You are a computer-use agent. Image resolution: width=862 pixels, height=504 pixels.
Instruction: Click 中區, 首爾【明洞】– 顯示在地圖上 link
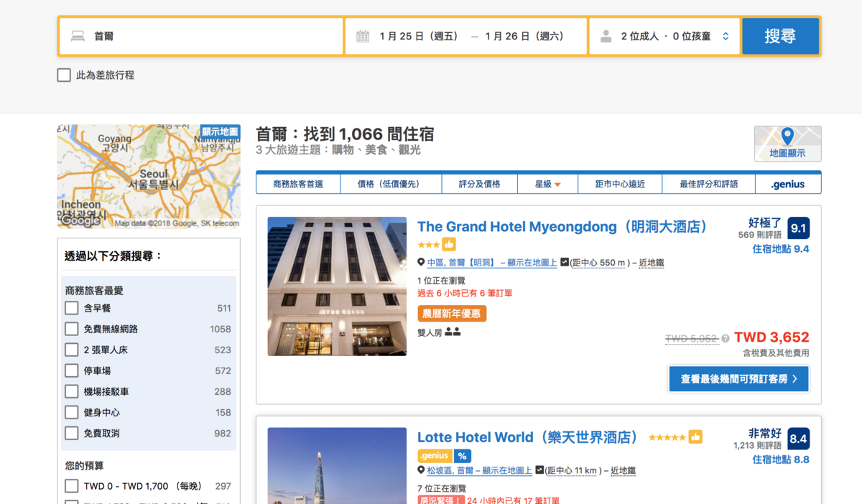[x=492, y=263]
